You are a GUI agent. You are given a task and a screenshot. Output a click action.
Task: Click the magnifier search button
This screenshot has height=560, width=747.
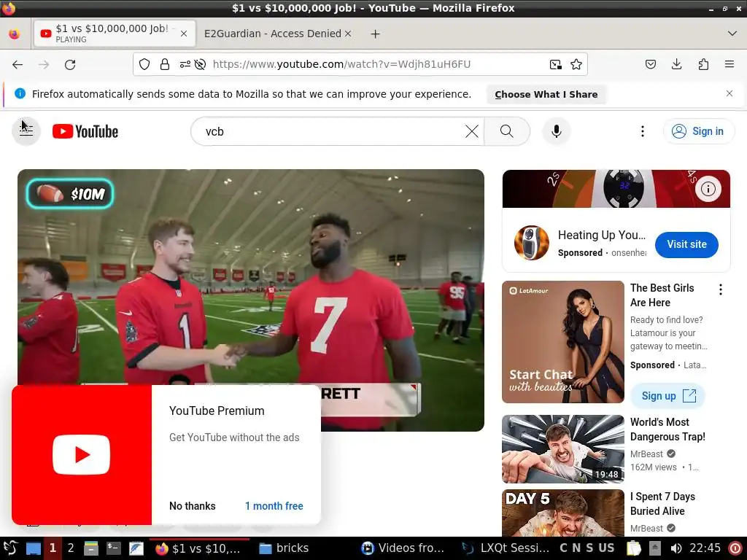pos(507,131)
